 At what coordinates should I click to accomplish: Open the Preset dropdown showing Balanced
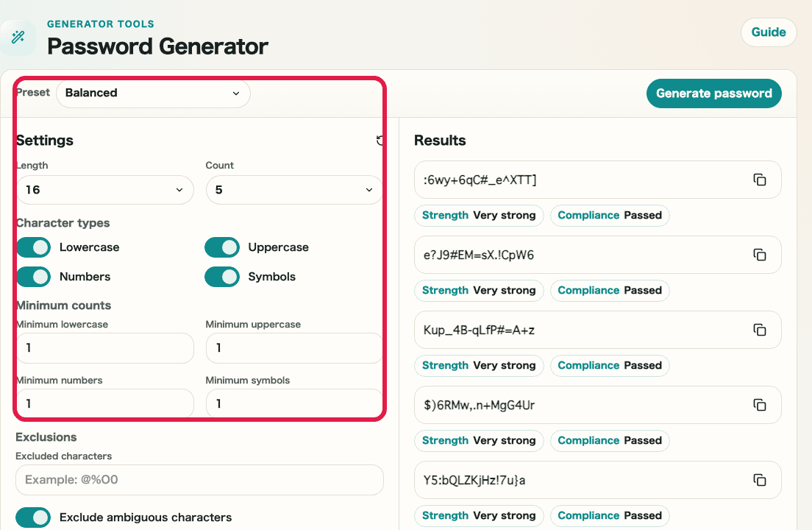(x=153, y=93)
